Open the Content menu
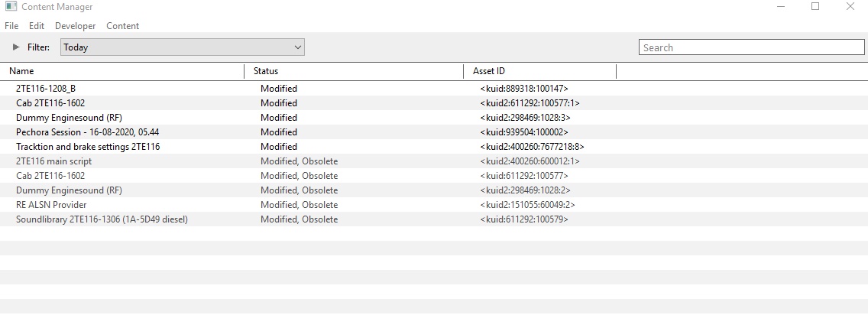868x328 pixels. 122,26
